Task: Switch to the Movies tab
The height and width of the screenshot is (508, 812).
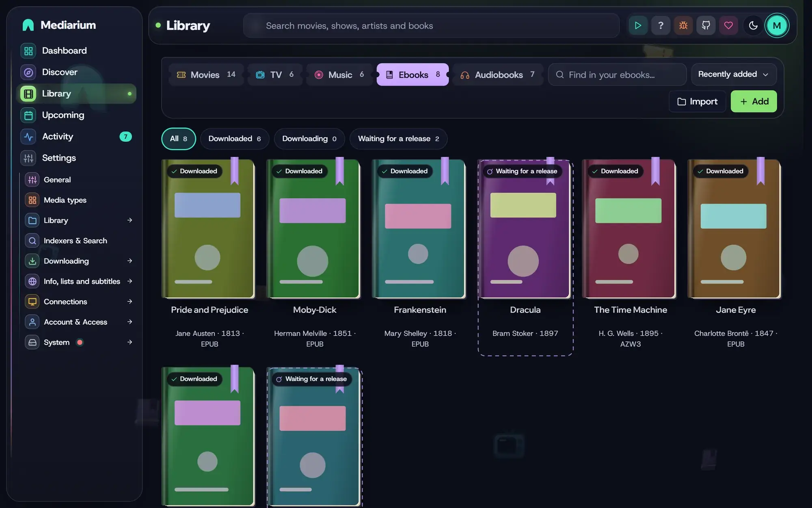Action: 206,75
